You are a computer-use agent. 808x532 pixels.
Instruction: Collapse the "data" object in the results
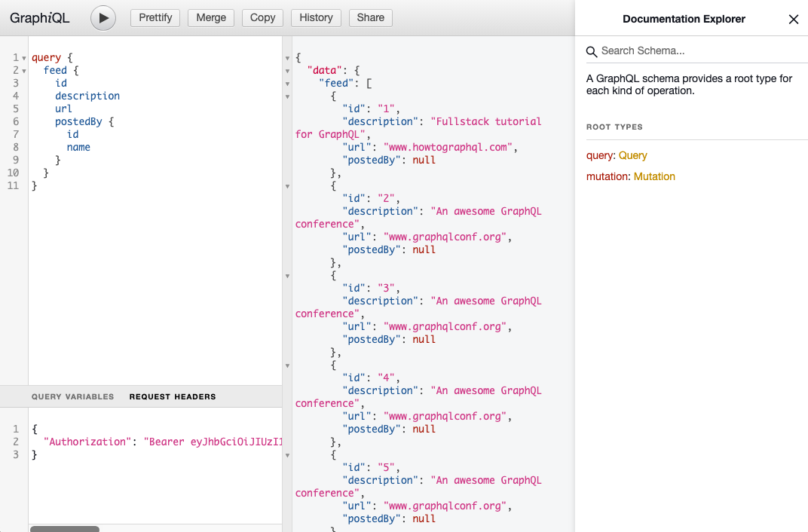click(x=287, y=71)
